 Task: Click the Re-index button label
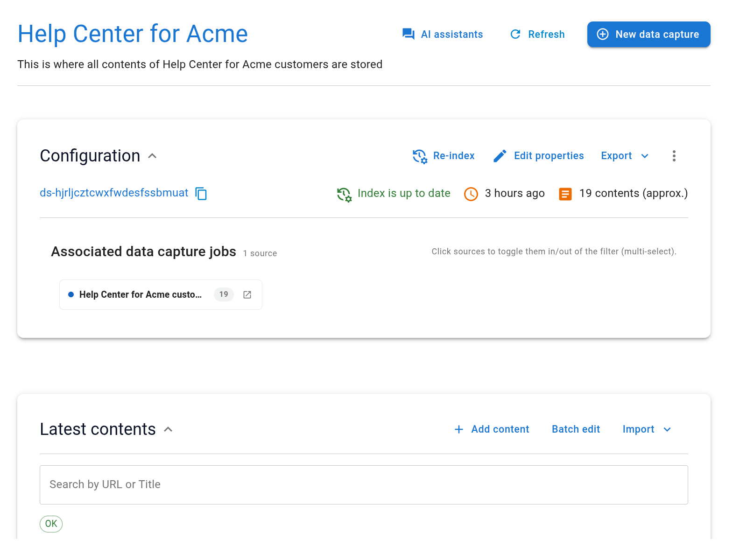[454, 156]
